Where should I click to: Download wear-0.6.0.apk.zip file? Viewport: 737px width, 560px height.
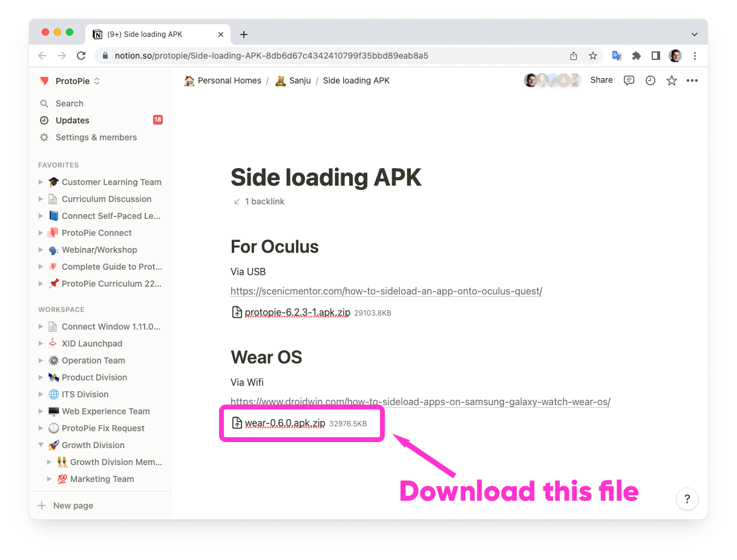(x=300, y=423)
